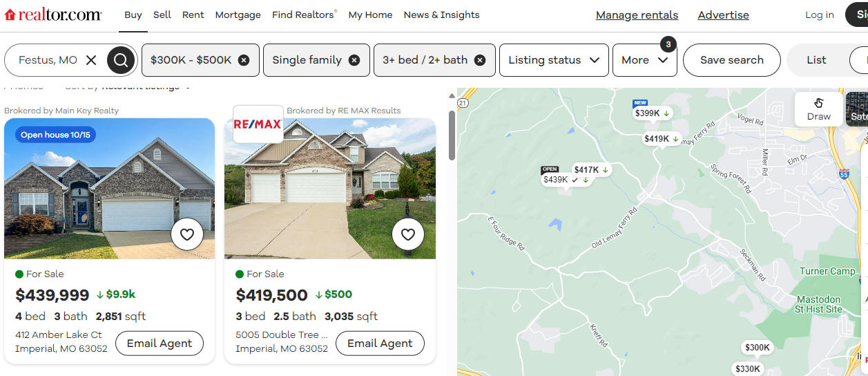Viewport: 868px width, 376px height.
Task: Expand the Listing status dropdown
Action: coord(554,60)
